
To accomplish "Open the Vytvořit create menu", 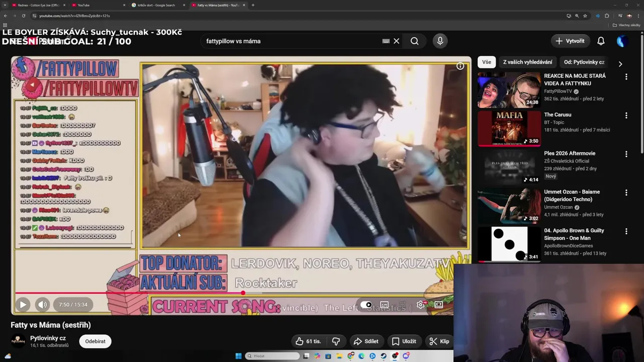I will (570, 41).
